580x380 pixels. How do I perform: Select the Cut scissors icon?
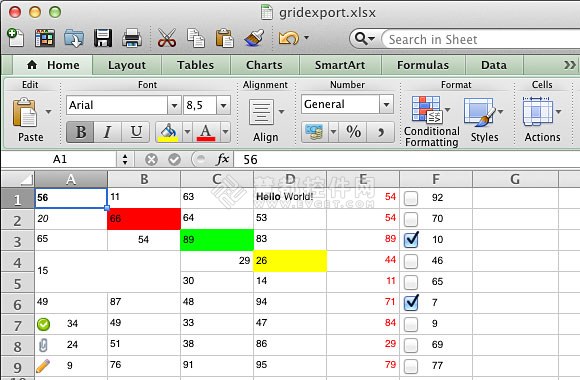point(167,38)
